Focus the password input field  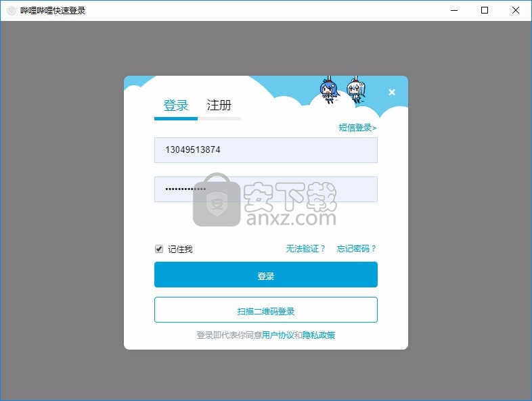tap(265, 189)
